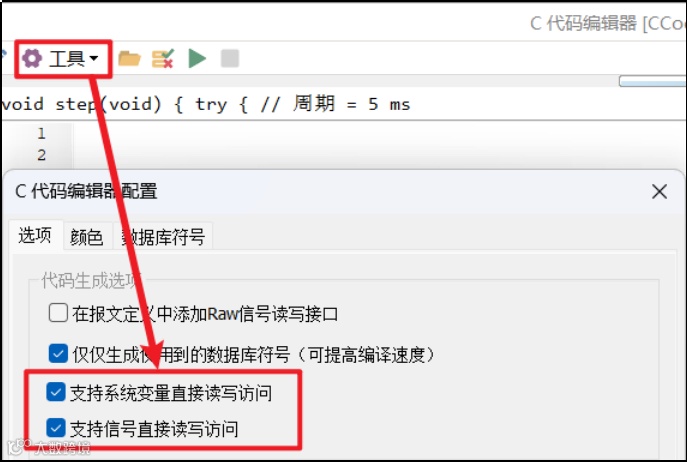Click the gray stop square icon
This screenshot has height=462, width=687.
[230, 58]
